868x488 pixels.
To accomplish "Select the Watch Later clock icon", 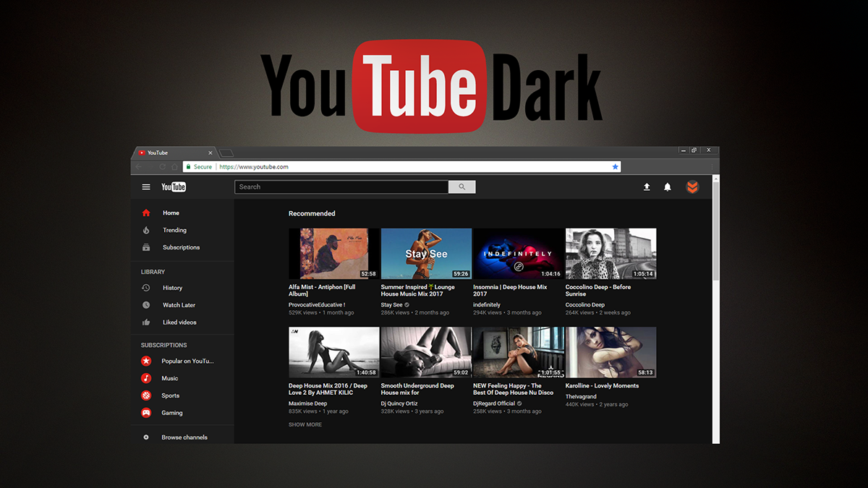I will click(x=146, y=304).
